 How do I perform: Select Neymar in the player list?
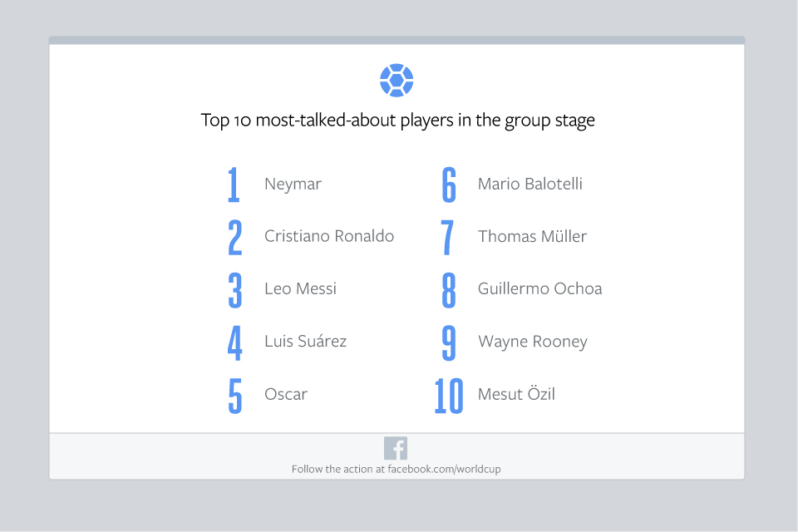[x=293, y=185]
